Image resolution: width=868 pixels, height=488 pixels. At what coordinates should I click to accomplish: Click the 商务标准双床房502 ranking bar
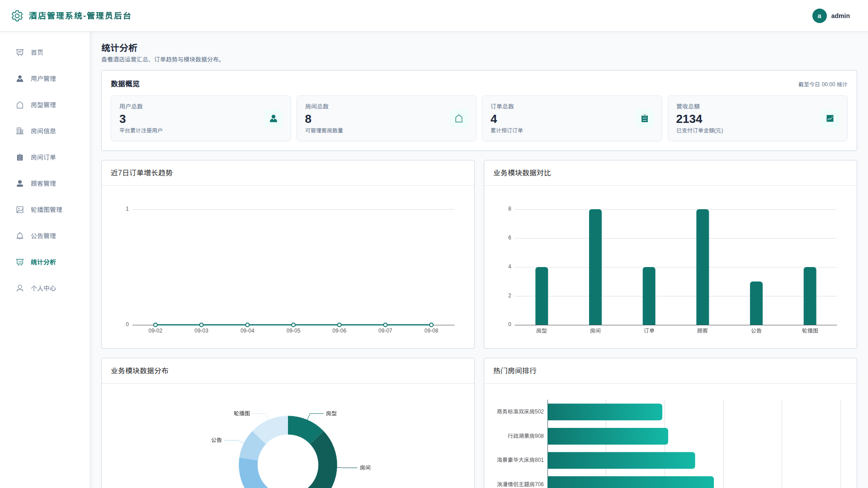click(605, 412)
